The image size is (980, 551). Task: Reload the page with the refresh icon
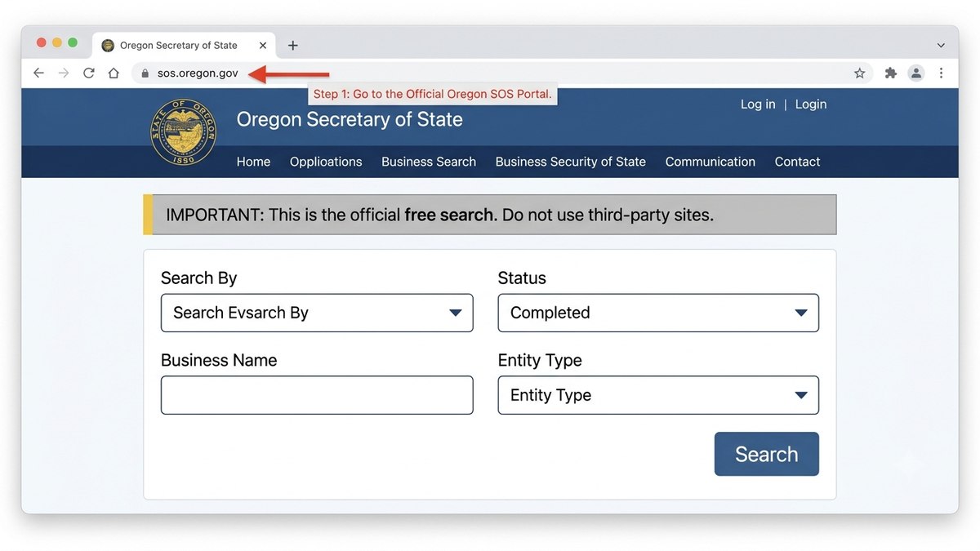point(89,73)
